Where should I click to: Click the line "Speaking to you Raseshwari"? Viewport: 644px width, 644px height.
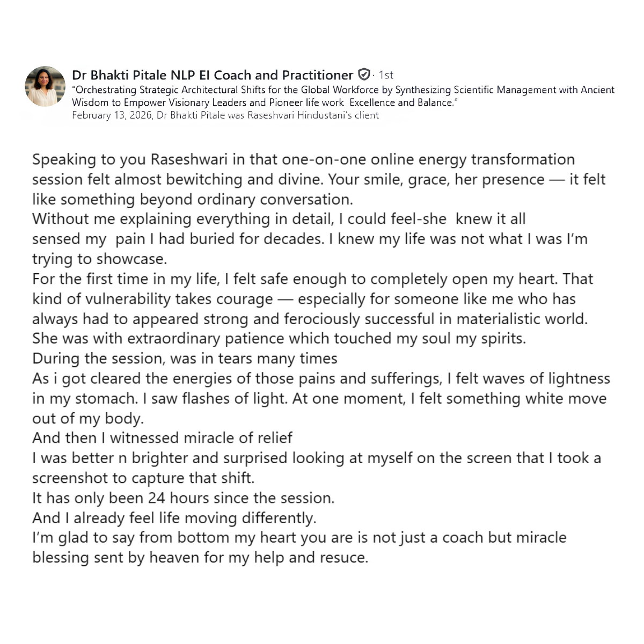304,159
